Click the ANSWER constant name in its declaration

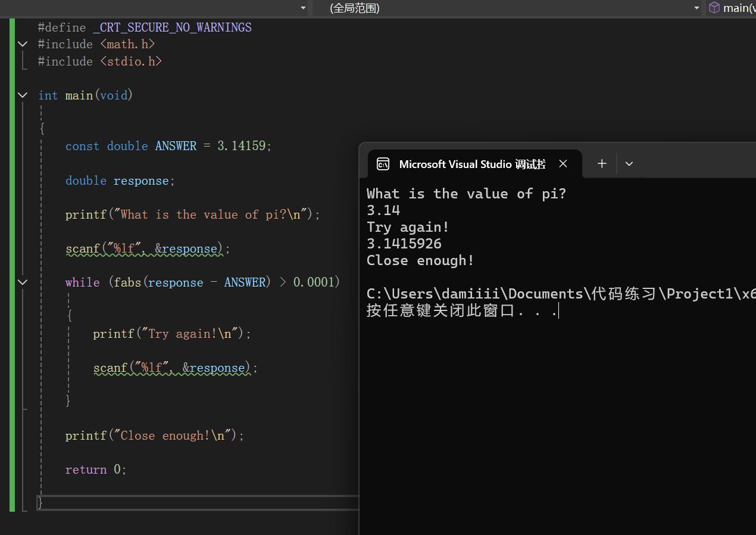(x=176, y=146)
